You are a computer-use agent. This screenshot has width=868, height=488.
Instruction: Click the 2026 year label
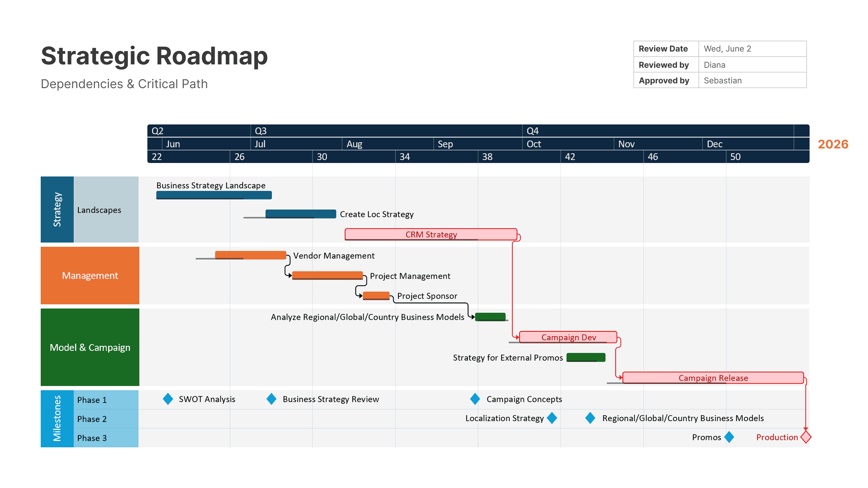click(833, 144)
